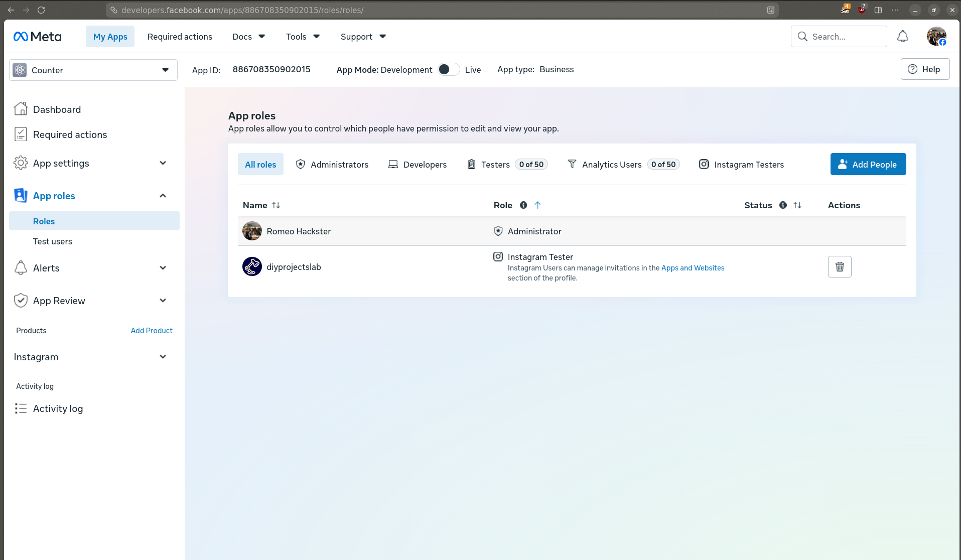This screenshot has width=961, height=560.
Task: Click the diyprojectslab avatar
Action: tap(252, 266)
